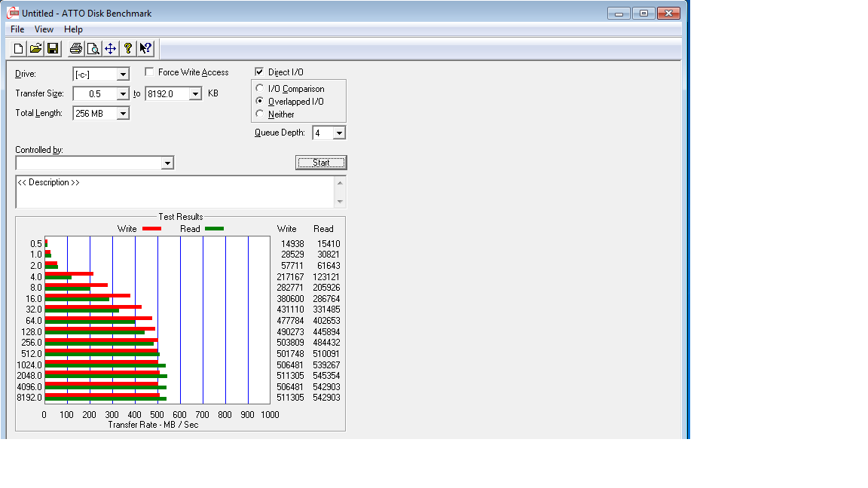Click the 0.5 transfer size row label

[x=36, y=244]
